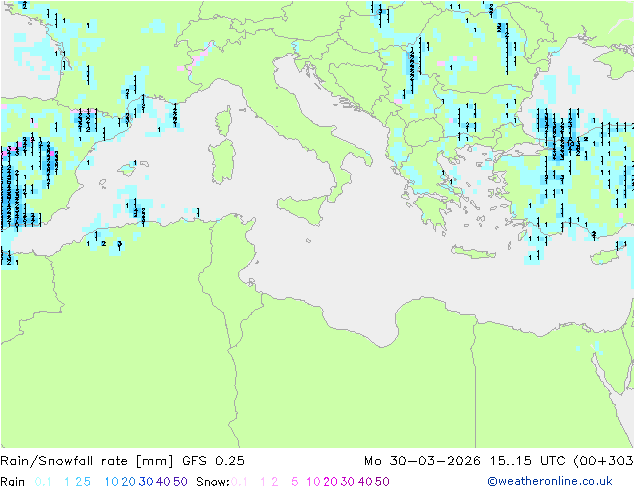This screenshot has height=490, width=634.
Task: Click the island of Sardinia on the map
Action: [222, 162]
